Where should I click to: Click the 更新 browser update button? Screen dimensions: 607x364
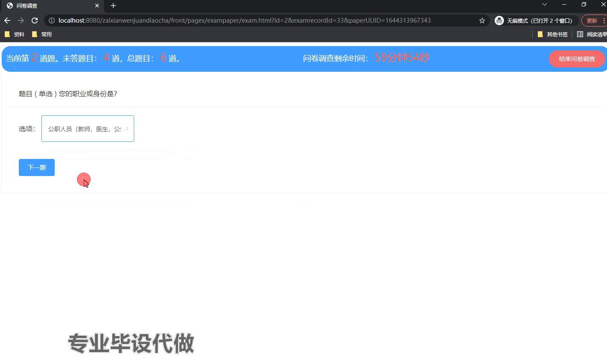click(592, 21)
